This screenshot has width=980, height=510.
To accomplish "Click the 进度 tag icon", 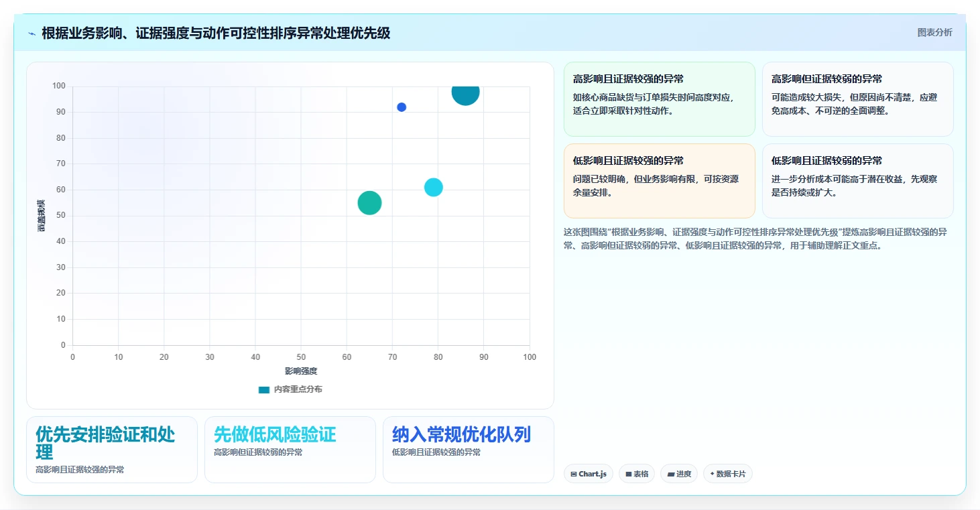I will [x=670, y=474].
